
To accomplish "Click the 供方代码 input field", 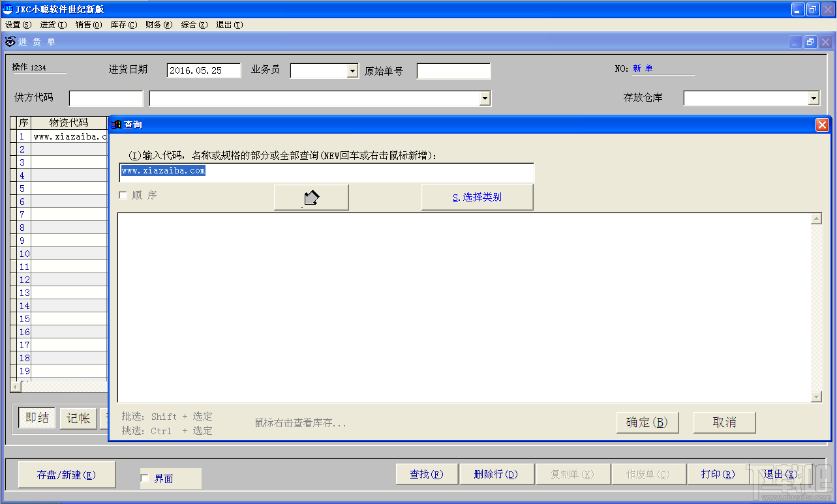I will (106, 98).
